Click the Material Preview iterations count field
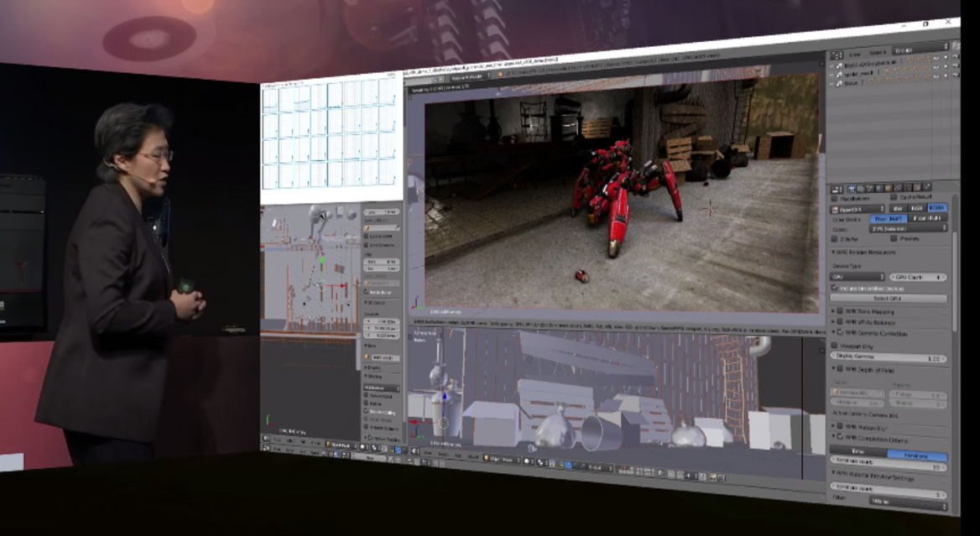This screenshot has height=536, width=980. pos(889,491)
